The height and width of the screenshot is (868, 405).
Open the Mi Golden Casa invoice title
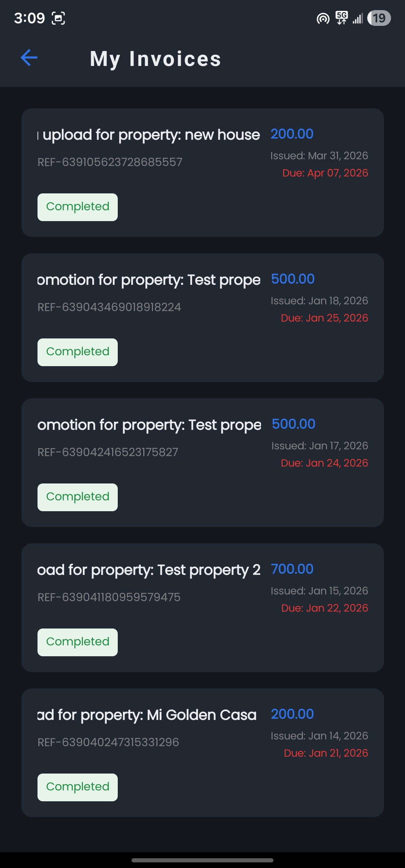tap(147, 715)
